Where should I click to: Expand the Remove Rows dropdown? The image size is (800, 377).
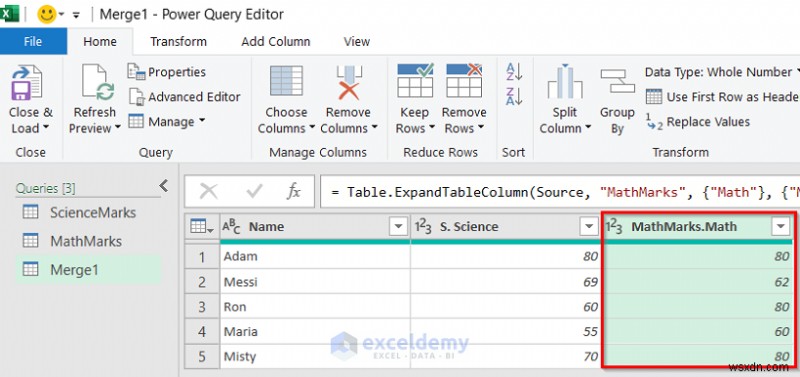pyautogui.click(x=481, y=128)
